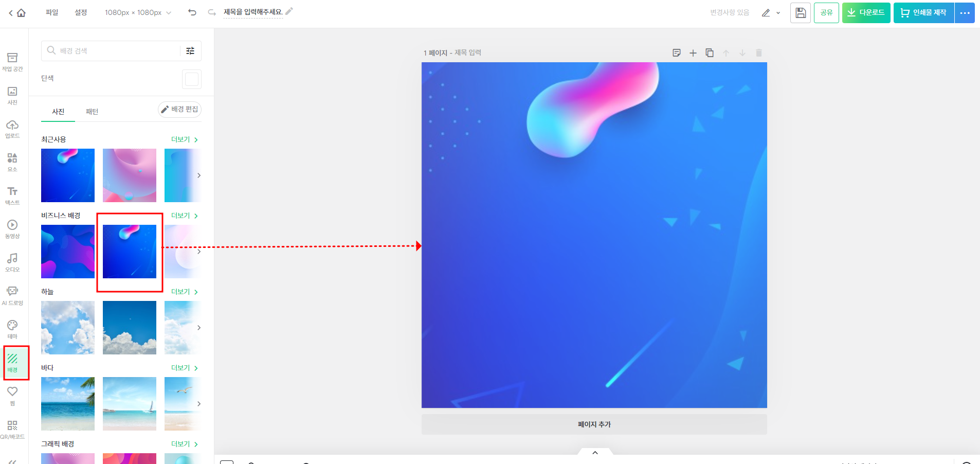The height and width of the screenshot is (464, 980).
Task: Open the 테마 theme panel
Action: click(x=12, y=329)
